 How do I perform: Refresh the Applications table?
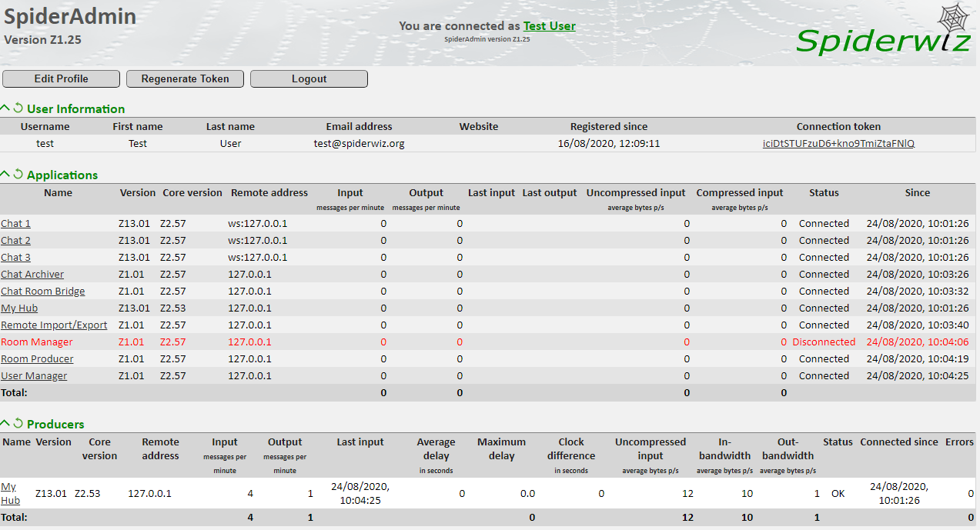pyautogui.click(x=18, y=175)
